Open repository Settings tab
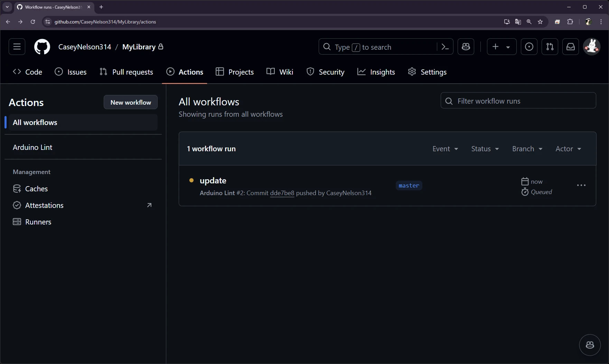 coord(427,72)
